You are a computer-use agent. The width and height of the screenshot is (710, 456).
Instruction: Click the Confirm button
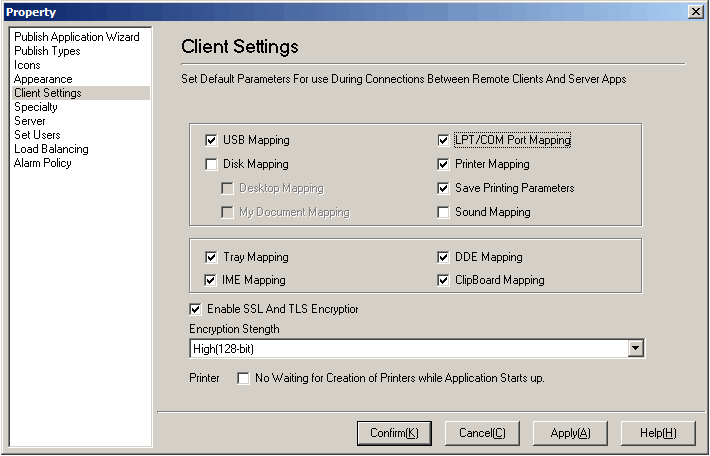(x=394, y=433)
